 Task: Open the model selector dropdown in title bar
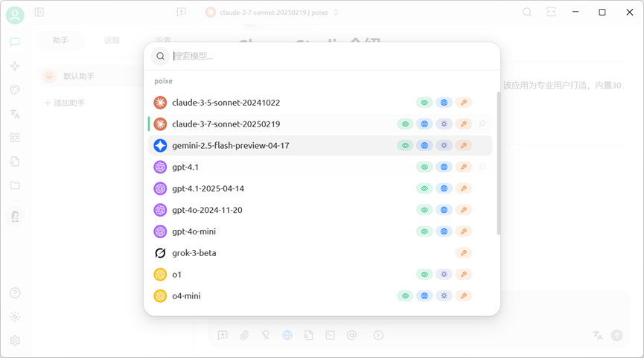pyautogui.click(x=272, y=13)
